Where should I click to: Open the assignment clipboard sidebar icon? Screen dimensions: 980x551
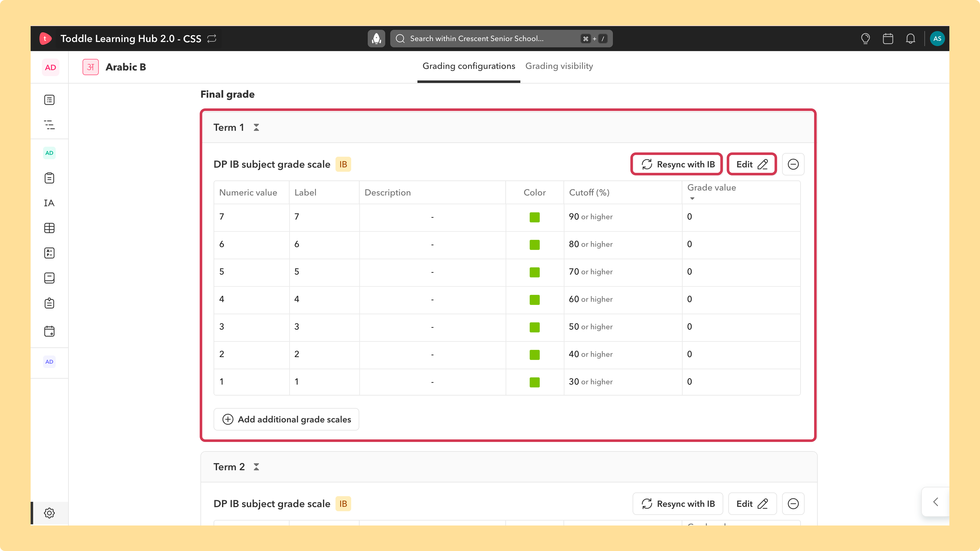(x=49, y=303)
